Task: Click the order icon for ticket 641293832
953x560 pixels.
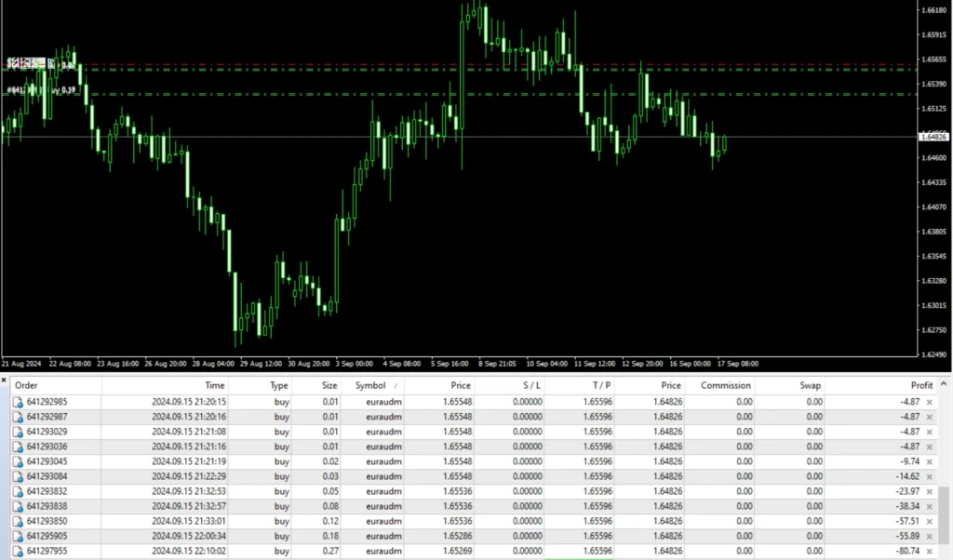Action: coord(19,491)
